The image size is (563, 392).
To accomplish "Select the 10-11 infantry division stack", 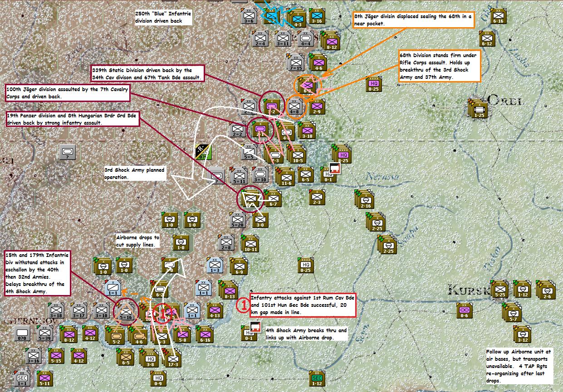I will click(x=250, y=243).
